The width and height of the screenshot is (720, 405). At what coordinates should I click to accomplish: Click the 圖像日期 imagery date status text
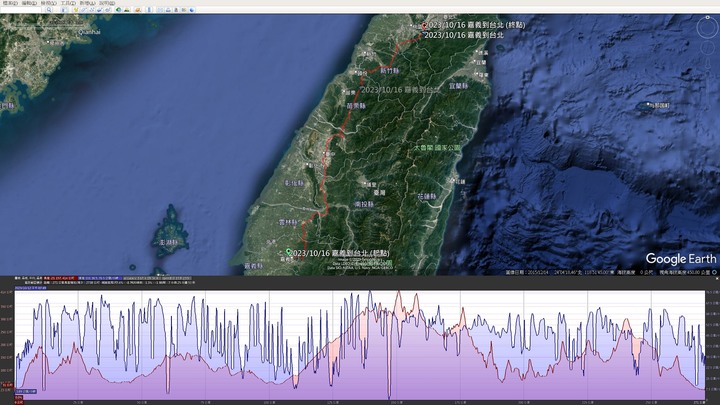pos(527,272)
